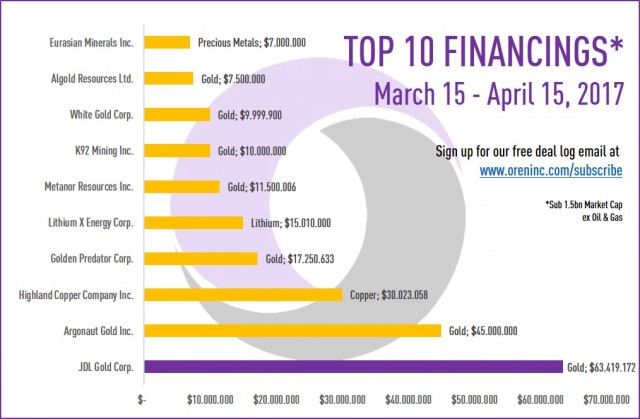Select the Golden Predator Corp. bar
This screenshot has width=640, height=419.
pos(201,259)
